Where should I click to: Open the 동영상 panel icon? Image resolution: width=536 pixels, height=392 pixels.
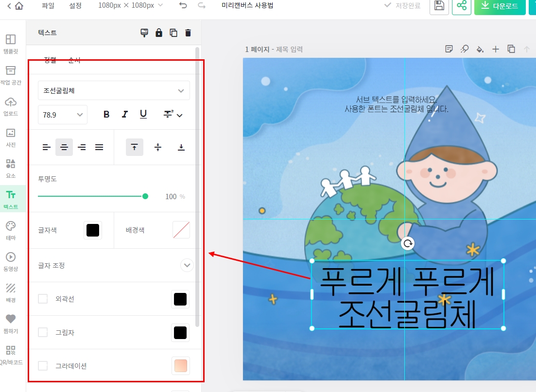pos(10,256)
